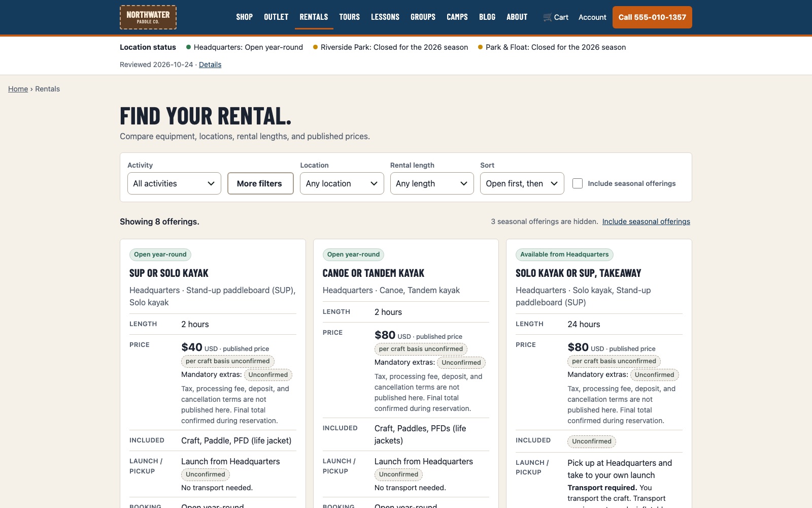Click the More filters button
This screenshot has height=508, width=812.
pos(260,183)
